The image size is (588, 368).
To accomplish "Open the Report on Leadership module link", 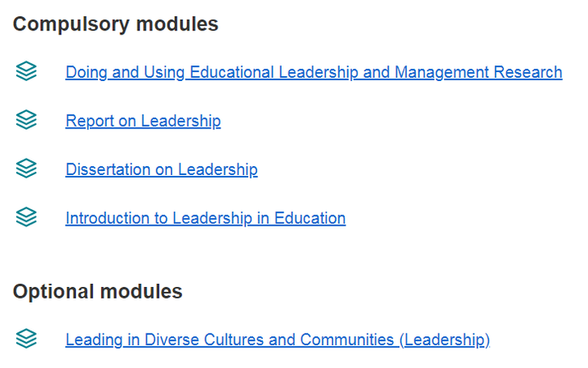I will click(143, 121).
